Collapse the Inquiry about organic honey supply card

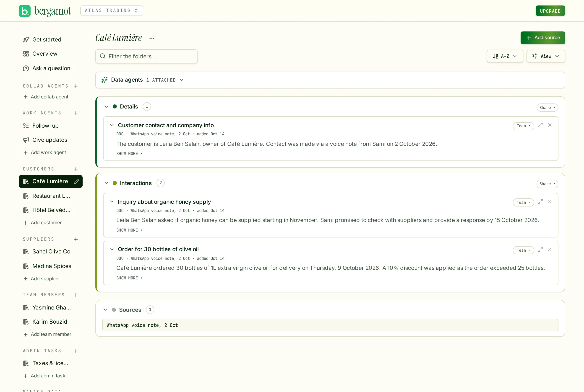click(x=112, y=201)
